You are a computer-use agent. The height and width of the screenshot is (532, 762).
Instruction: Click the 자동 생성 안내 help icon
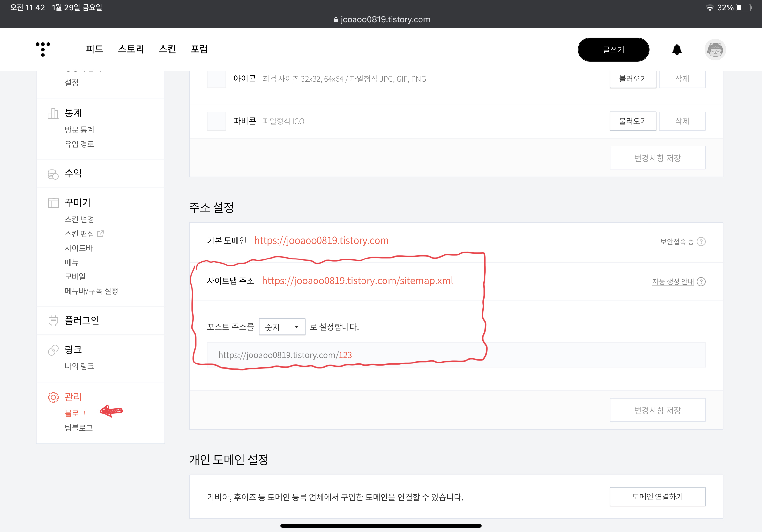click(701, 281)
